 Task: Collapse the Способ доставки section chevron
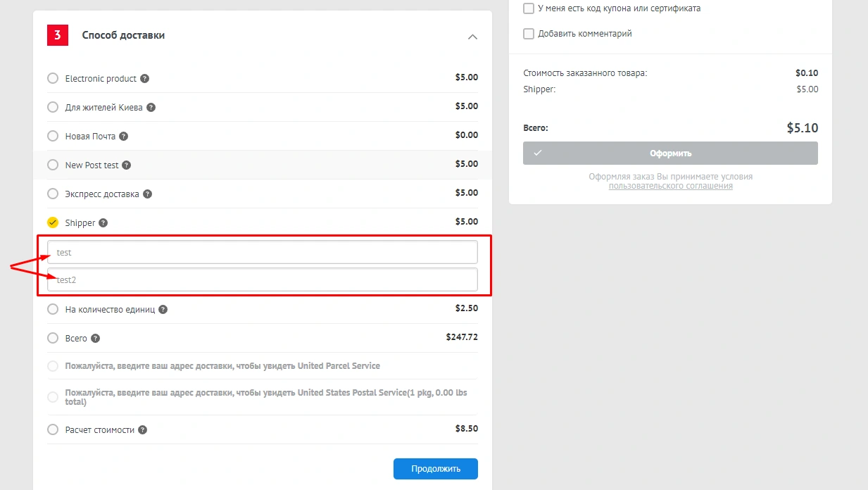pyautogui.click(x=472, y=37)
